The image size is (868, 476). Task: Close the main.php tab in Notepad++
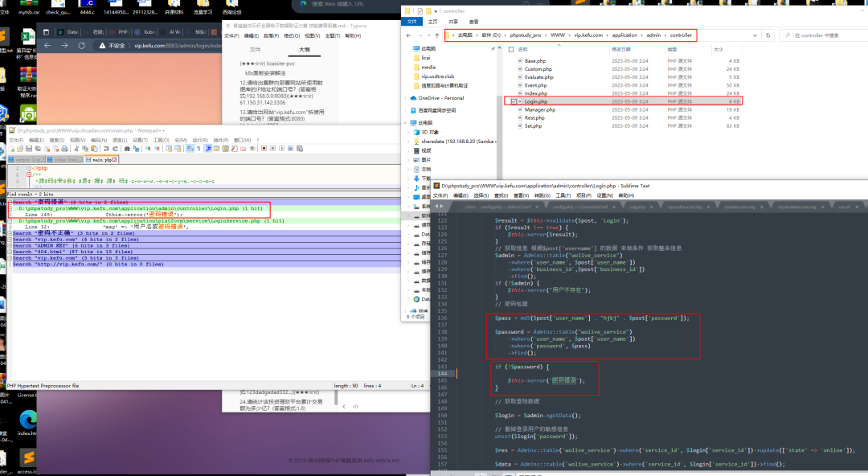(x=115, y=159)
